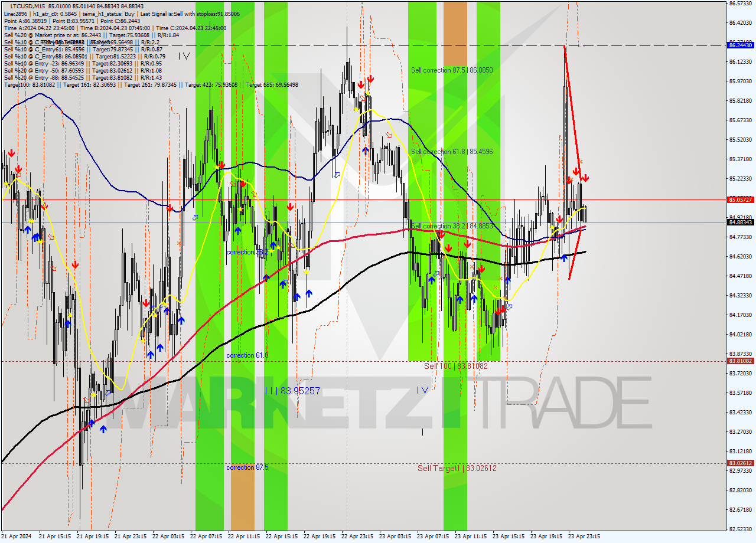Click the '23 Apr 11:15' time axis label
Screen dimensions: 756x543
pyautogui.click(x=471, y=537)
